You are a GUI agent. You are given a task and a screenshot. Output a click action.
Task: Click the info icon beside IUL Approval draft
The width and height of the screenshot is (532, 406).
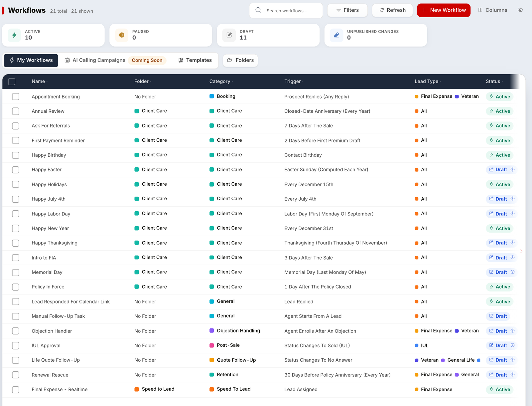pyautogui.click(x=512, y=345)
